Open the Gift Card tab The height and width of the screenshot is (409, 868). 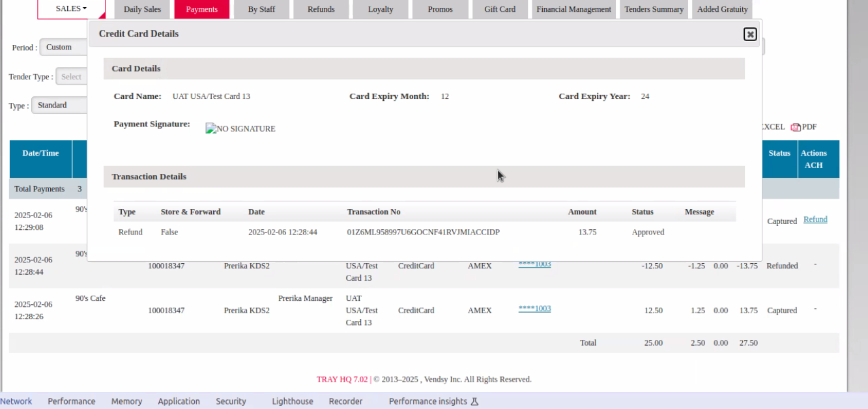(x=500, y=9)
